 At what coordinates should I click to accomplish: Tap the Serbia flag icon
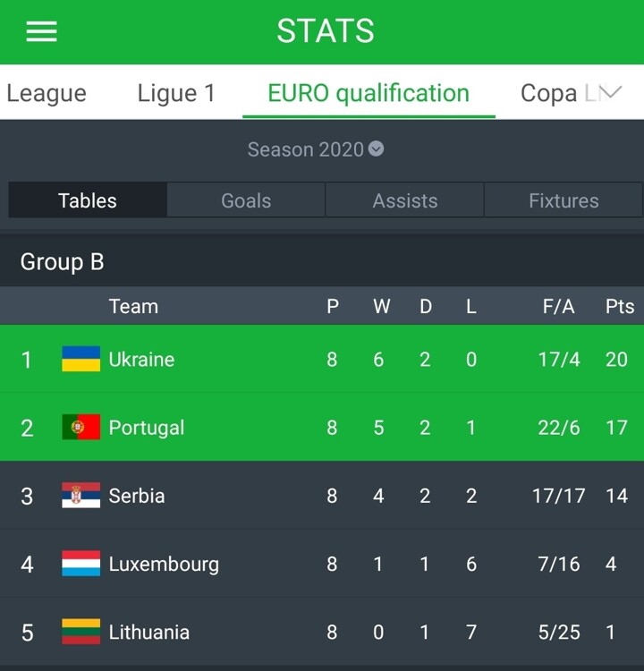pyautogui.click(x=80, y=495)
